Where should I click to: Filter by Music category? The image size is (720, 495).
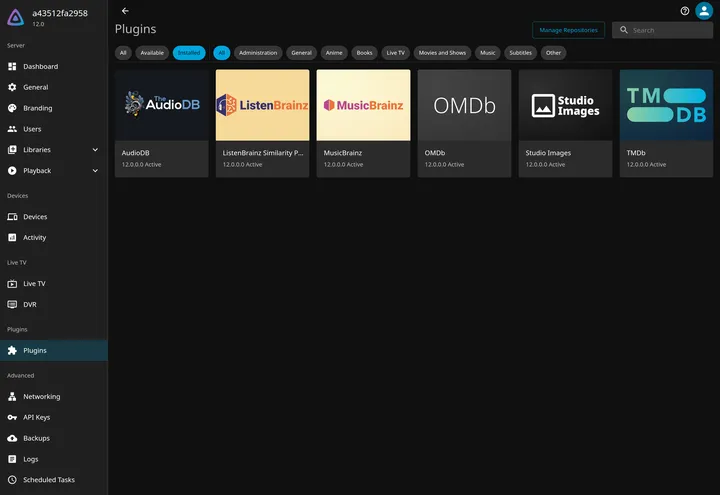pyautogui.click(x=487, y=53)
